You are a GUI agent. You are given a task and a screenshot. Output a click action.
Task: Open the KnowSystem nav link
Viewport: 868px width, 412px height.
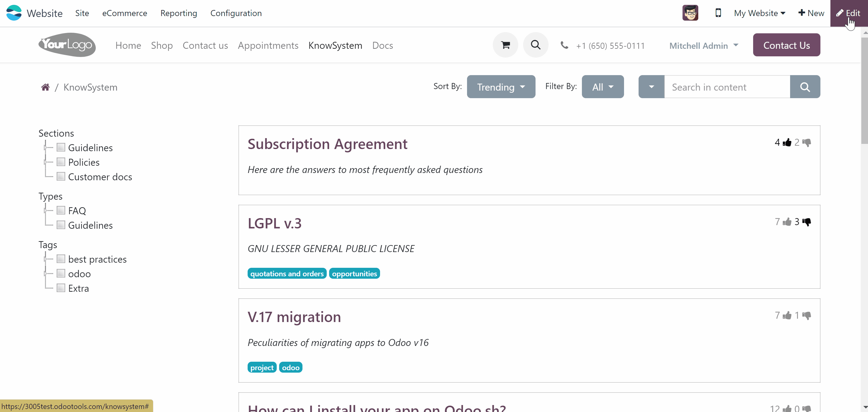pos(335,45)
